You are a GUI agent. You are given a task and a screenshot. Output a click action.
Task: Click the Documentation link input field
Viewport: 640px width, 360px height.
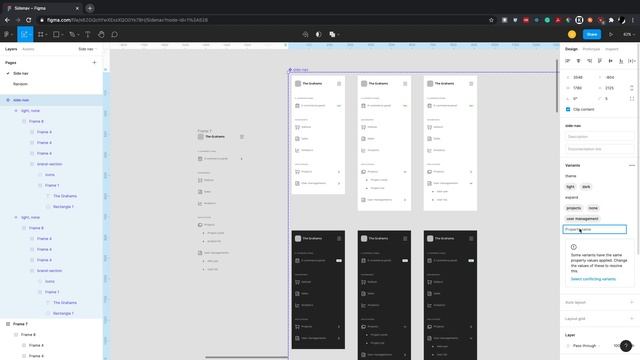(x=599, y=149)
